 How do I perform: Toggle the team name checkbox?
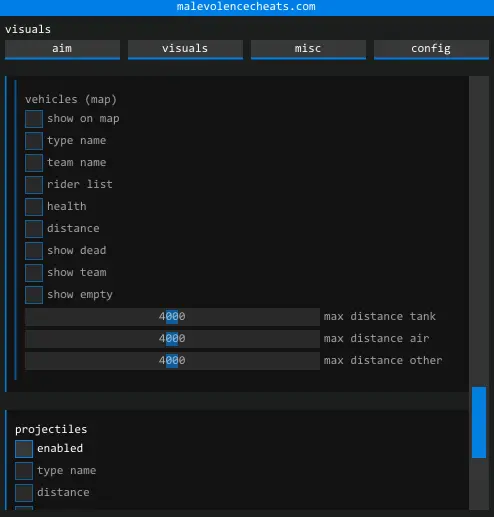coord(34,163)
